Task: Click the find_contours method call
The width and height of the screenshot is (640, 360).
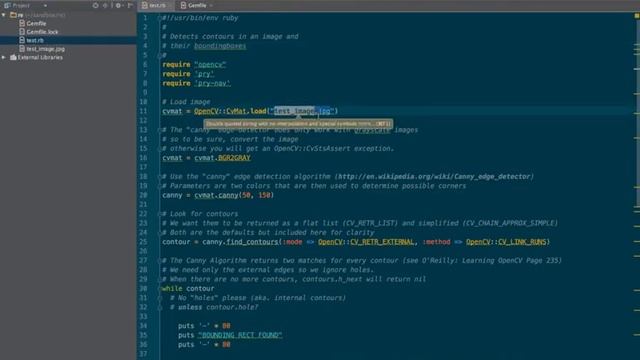Action: tap(252, 242)
